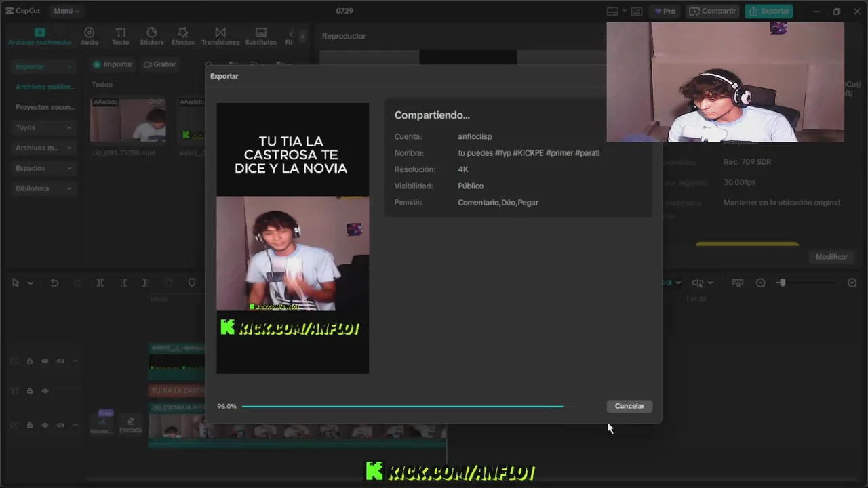
Task: Lock the text track
Action: point(30,391)
